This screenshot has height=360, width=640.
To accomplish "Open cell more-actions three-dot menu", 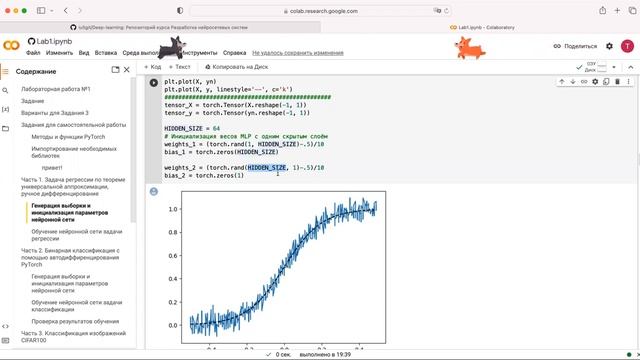I will 629,82.
